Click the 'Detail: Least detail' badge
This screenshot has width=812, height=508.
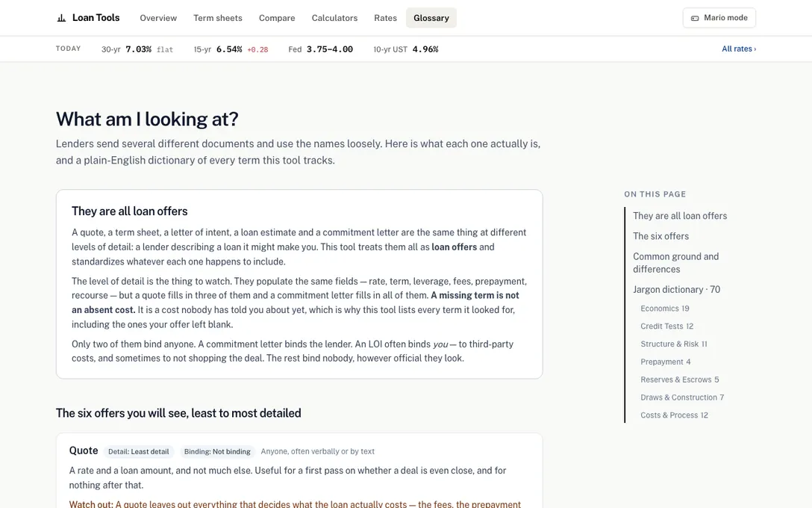point(138,451)
